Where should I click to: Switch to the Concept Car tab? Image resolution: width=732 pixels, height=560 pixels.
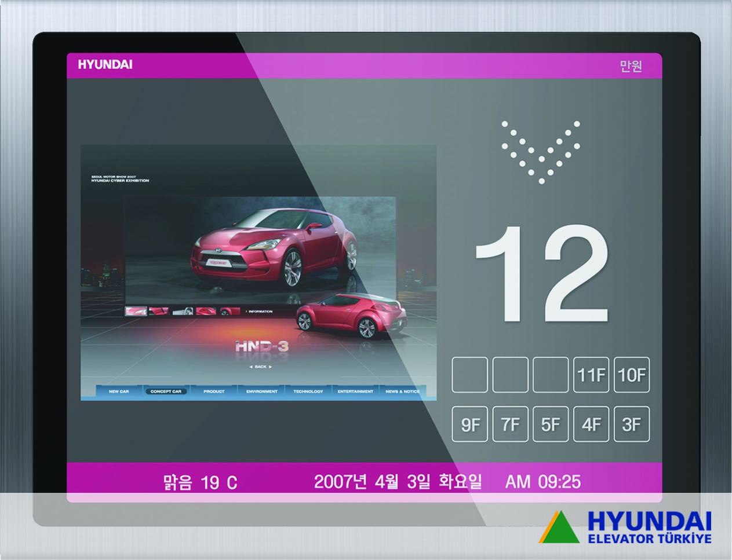166,391
